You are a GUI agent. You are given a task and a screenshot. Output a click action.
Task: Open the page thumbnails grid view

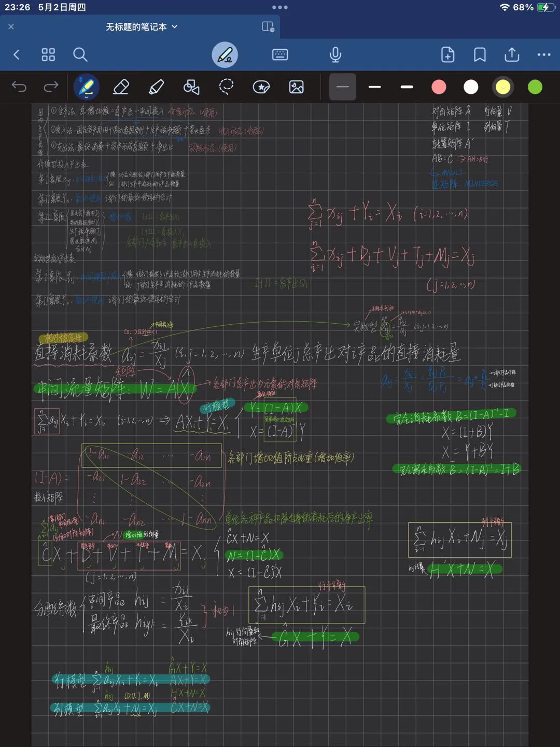tap(48, 54)
